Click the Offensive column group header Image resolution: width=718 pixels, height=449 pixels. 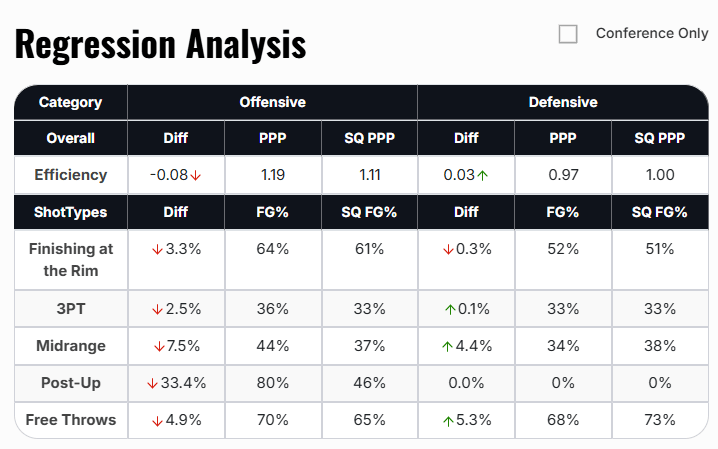[x=272, y=102]
